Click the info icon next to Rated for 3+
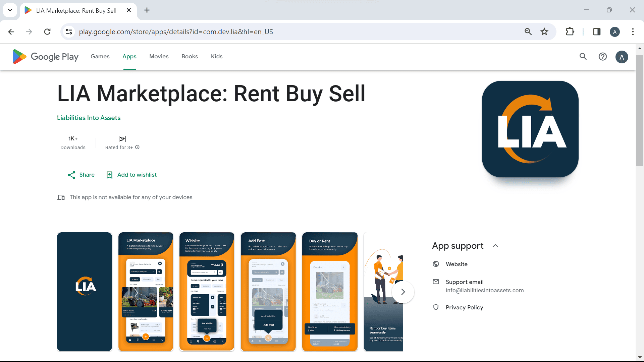Image resolution: width=644 pixels, height=362 pixels. pos(137,147)
